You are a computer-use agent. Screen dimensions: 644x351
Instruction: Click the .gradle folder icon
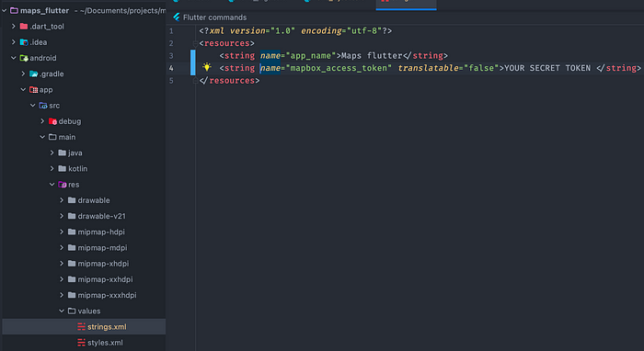coord(34,74)
